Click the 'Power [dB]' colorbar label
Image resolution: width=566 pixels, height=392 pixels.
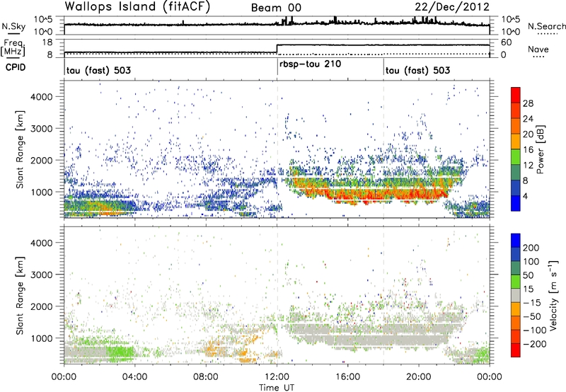tap(541, 149)
